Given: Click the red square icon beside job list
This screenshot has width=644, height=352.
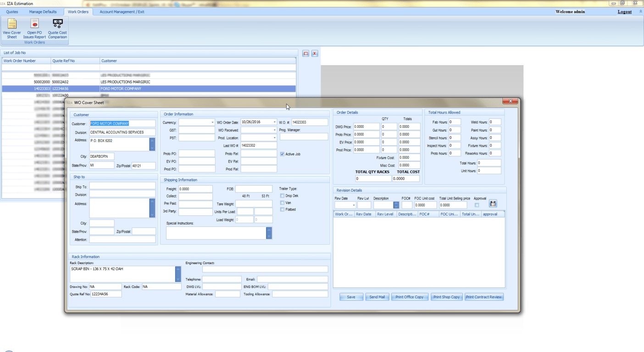Looking at the screenshot, I should (306, 54).
